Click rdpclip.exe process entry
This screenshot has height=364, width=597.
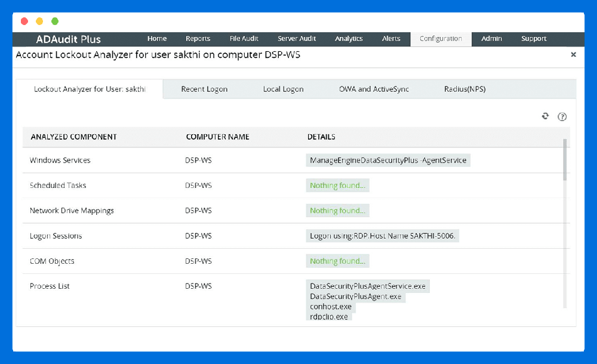[x=328, y=317]
